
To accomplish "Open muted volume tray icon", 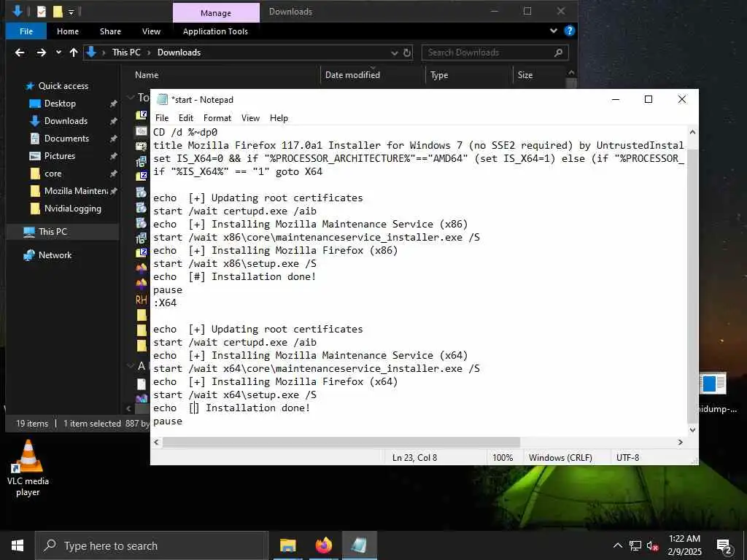I will click(x=653, y=546).
